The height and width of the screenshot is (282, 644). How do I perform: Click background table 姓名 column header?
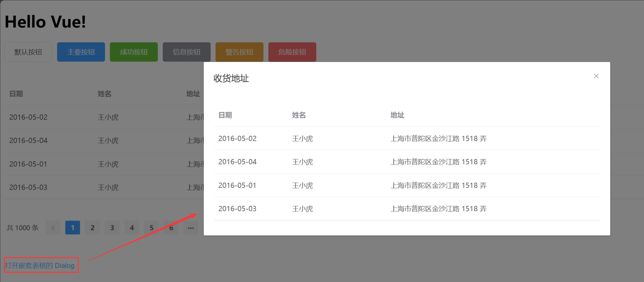[x=105, y=94]
